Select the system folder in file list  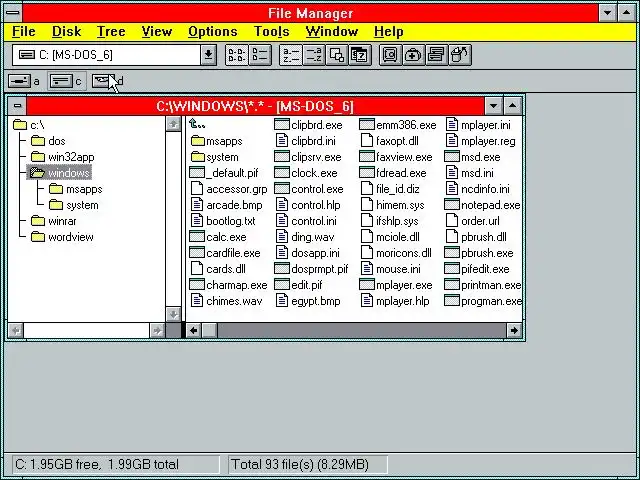coord(214,157)
